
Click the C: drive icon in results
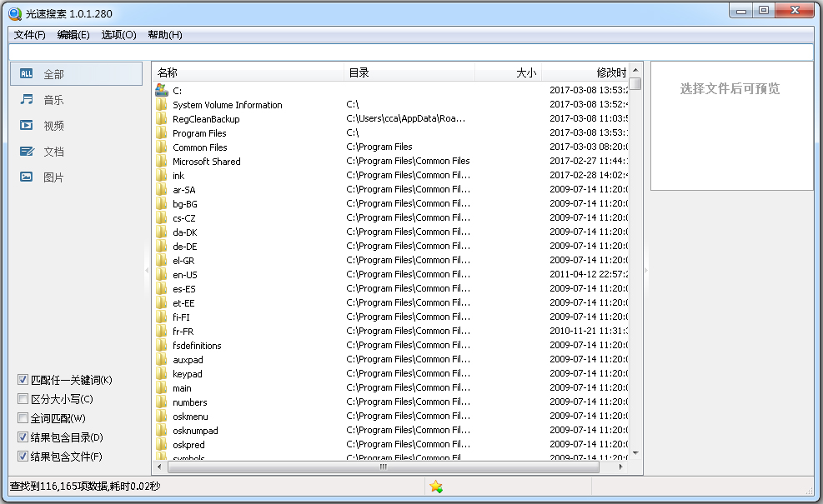pos(162,90)
